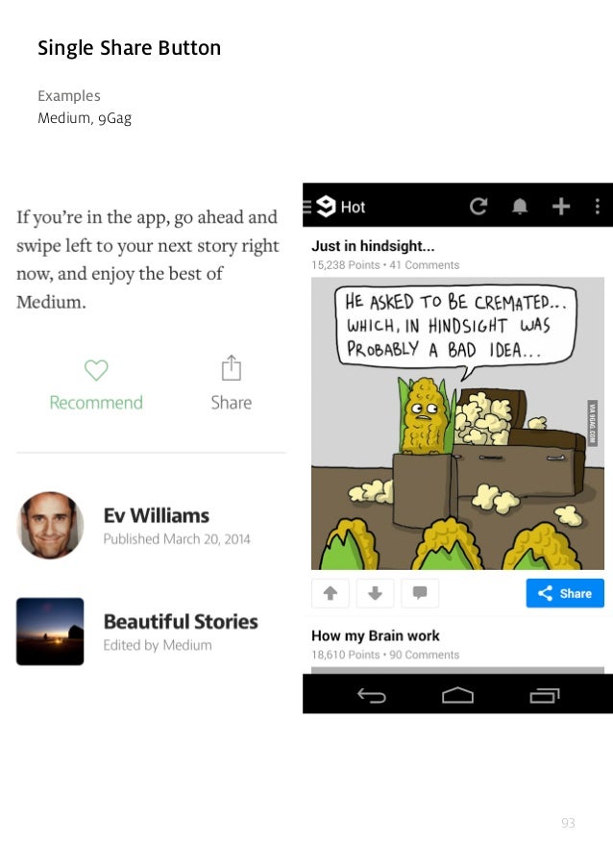
Task: Open the notifications bell
Action: [520, 207]
